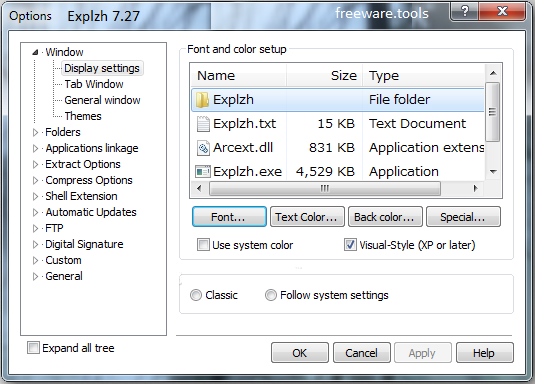Open the Back color... picker
Image resolution: width=535 pixels, height=384 pixels.
[x=385, y=217]
